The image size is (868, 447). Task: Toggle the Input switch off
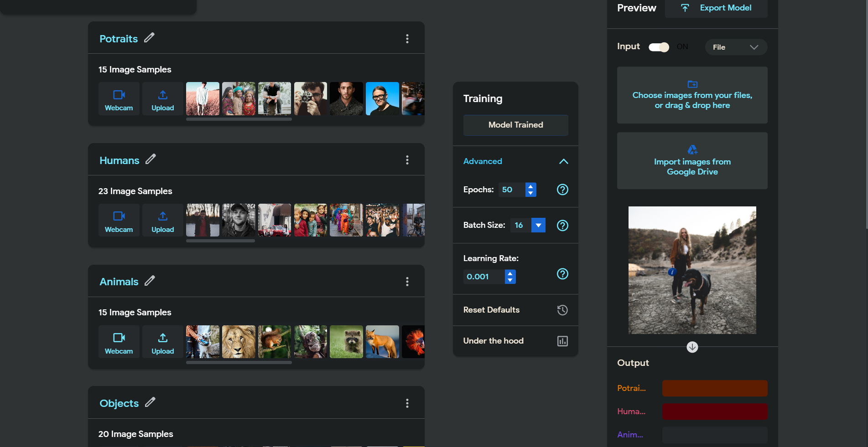tap(659, 47)
